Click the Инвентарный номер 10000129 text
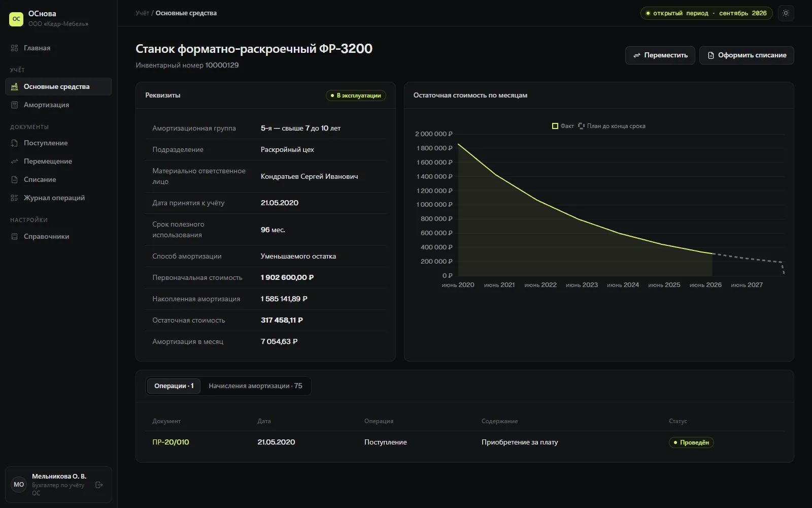This screenshot has width=812, height=508. 187,65
